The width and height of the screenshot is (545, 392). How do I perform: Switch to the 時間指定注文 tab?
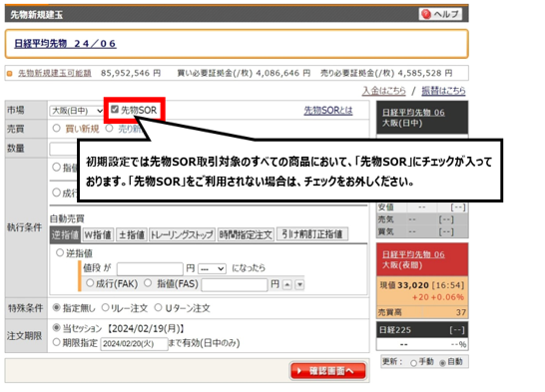(246, 234)
